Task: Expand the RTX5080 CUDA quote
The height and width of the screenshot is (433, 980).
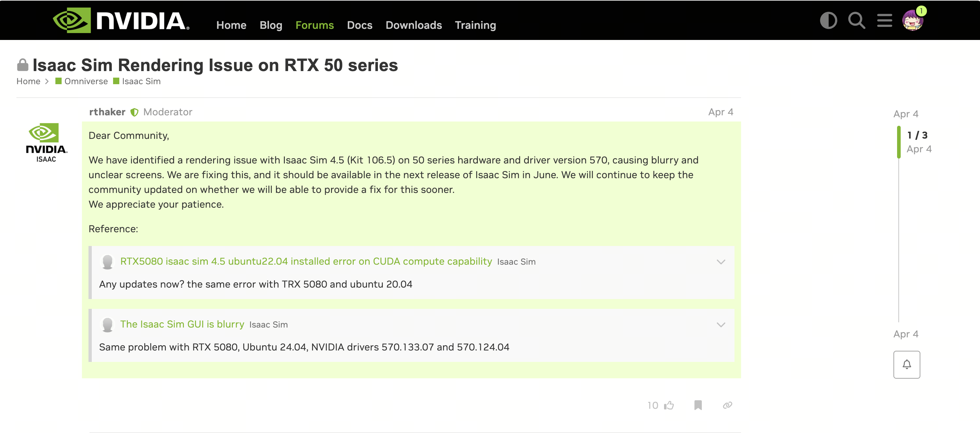Action: (720, 262)
